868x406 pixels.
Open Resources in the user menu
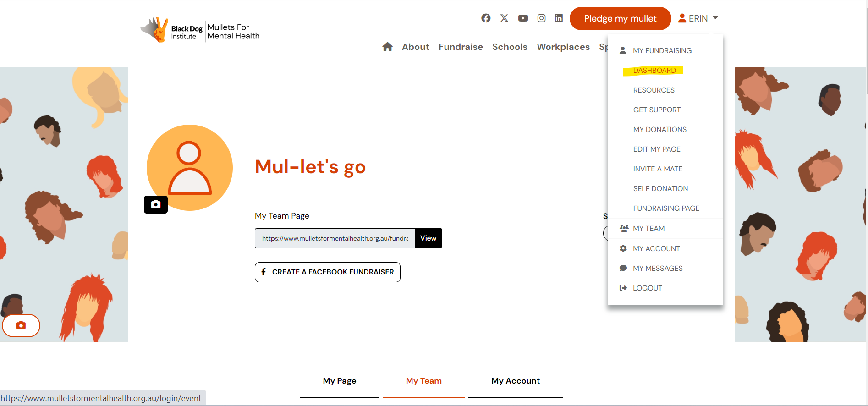[654, 90]
